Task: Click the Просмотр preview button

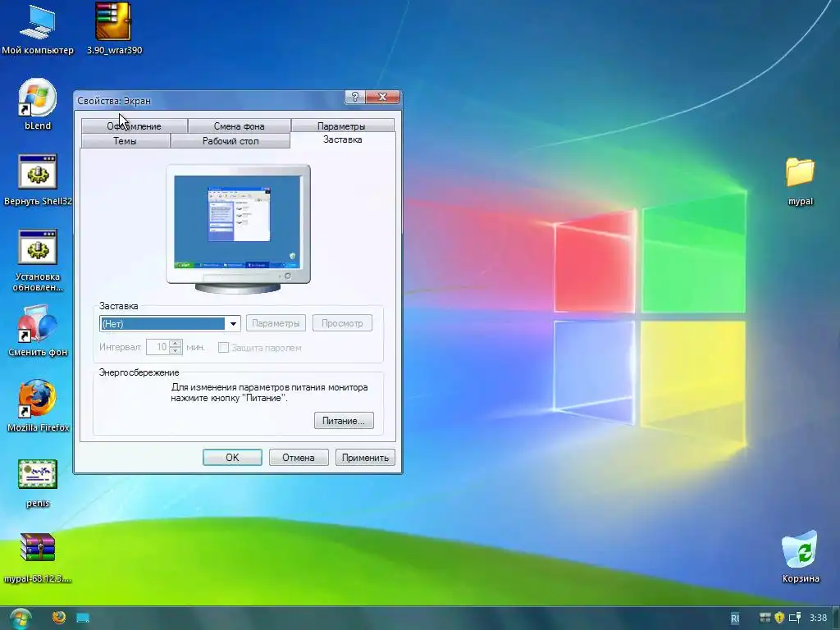Action: (x=342, y=323)
